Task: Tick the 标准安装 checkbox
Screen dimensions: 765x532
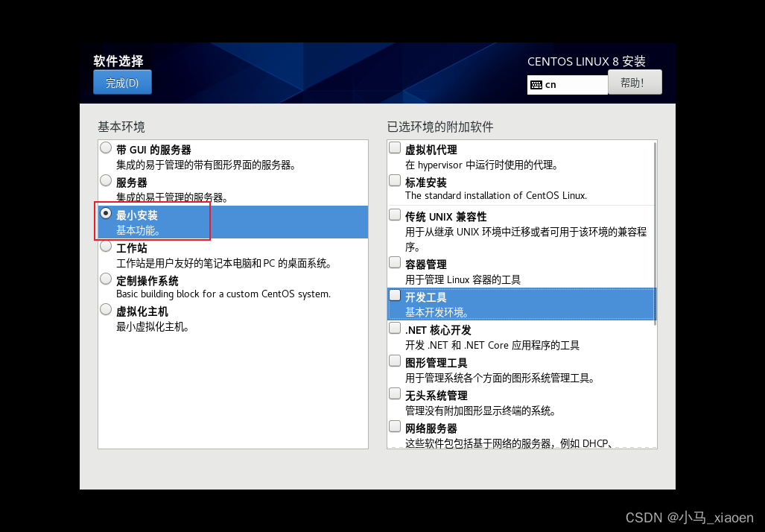Action: 395,180
